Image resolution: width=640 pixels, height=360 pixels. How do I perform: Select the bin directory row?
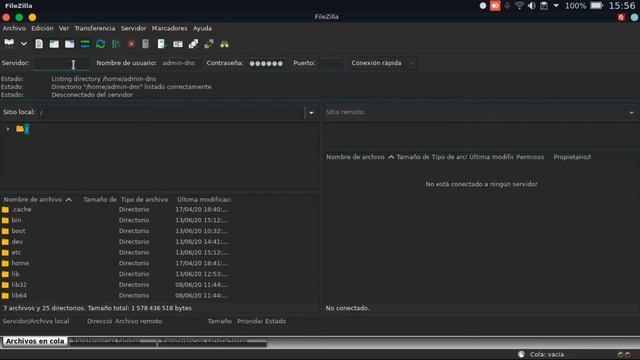(159, 220)
